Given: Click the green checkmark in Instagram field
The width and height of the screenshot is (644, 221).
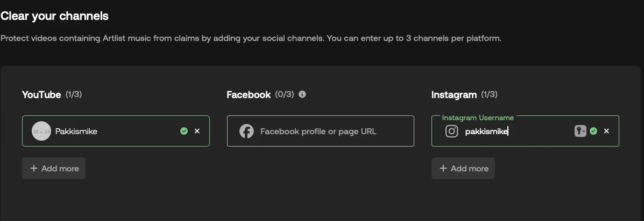Looking at the screenshot, I should (x=593, y=131).
